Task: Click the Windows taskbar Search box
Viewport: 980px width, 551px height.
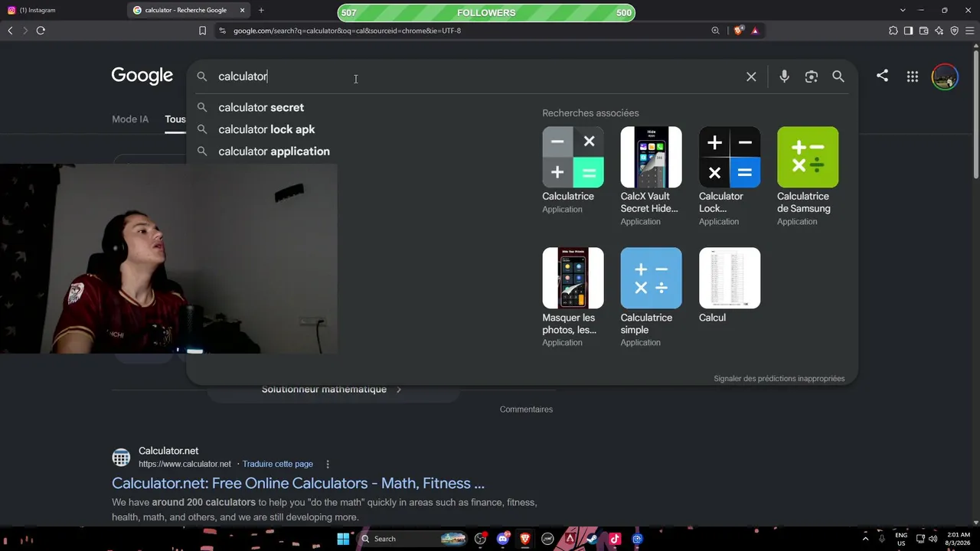Action: click(x=412, y=539)
